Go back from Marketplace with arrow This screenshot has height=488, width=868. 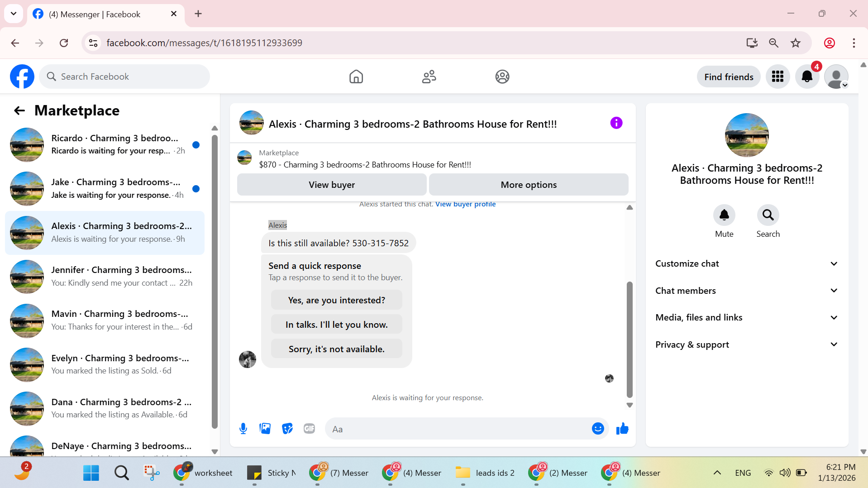19,110
